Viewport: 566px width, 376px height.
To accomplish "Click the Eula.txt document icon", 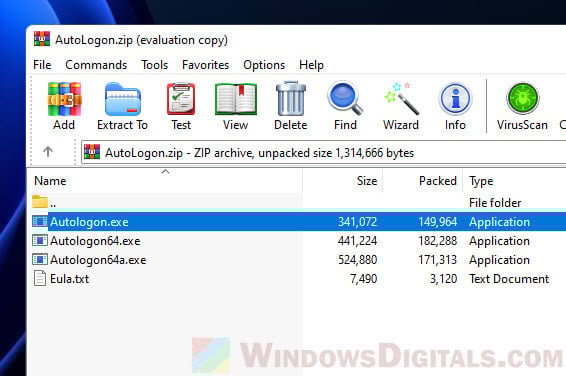I will pos(40,278).
